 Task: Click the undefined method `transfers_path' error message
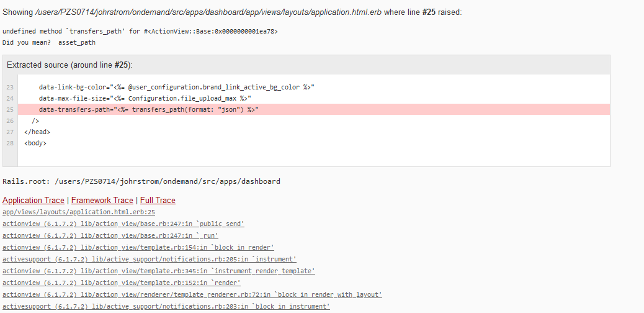click(140, 31)
